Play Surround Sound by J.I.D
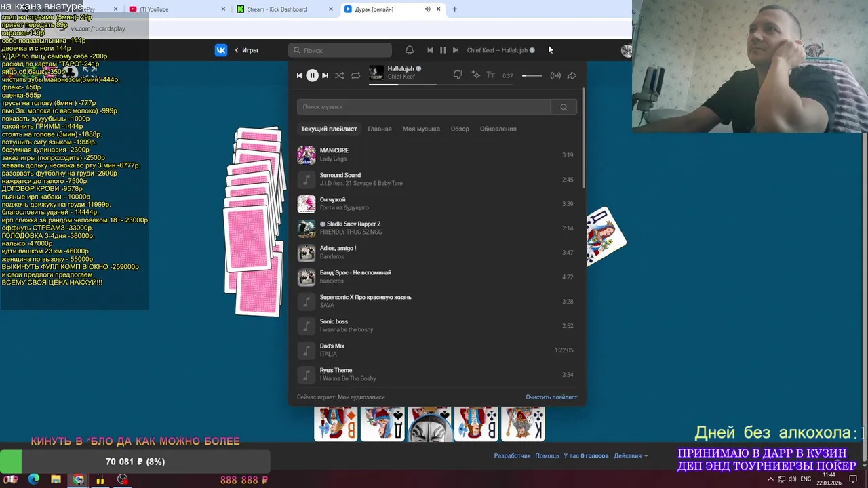 pos(437,179)
